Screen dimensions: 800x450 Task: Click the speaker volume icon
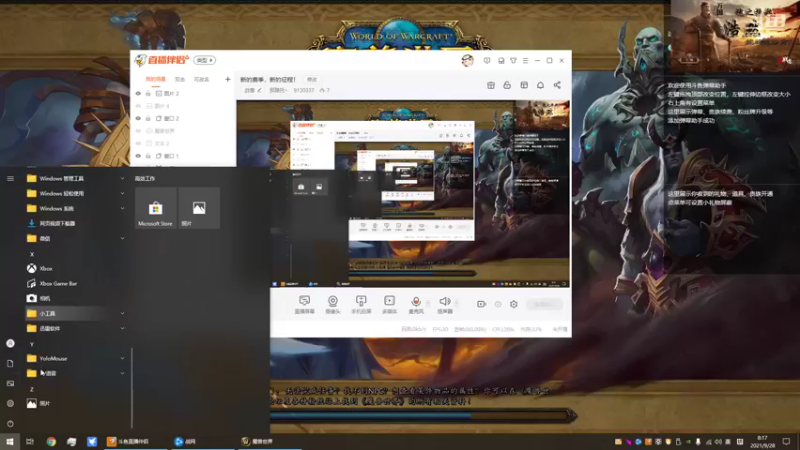pyautogui.click(x=445, y=301)
